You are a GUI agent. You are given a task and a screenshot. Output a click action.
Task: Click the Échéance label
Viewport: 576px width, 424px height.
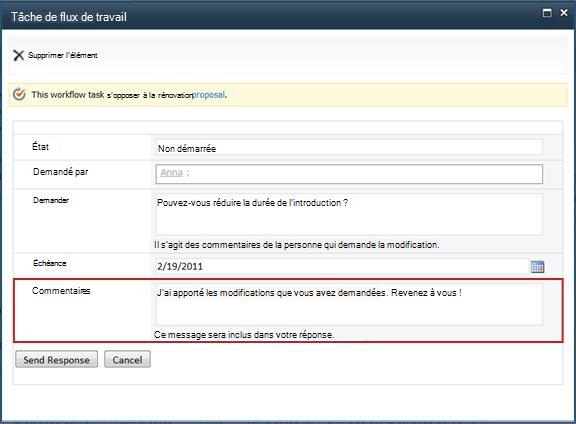click(x=50, y=263)
